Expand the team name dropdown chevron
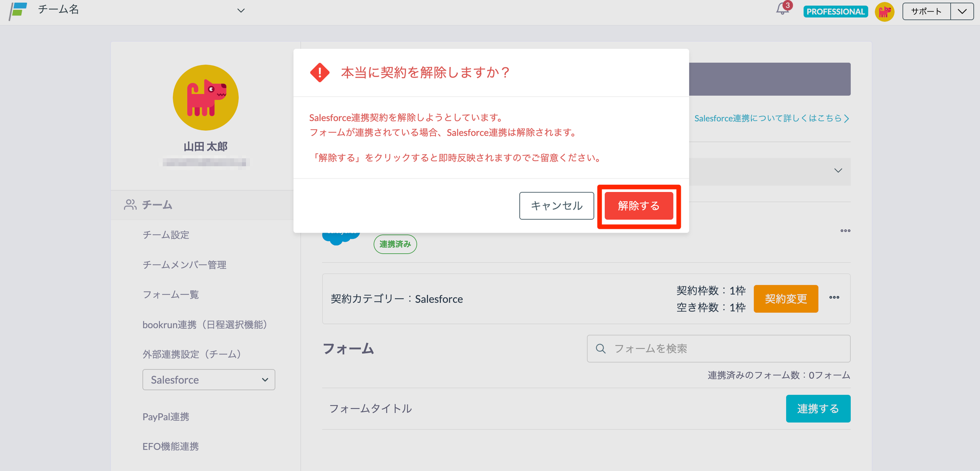980x471 pixels. [x=241, y=11]
